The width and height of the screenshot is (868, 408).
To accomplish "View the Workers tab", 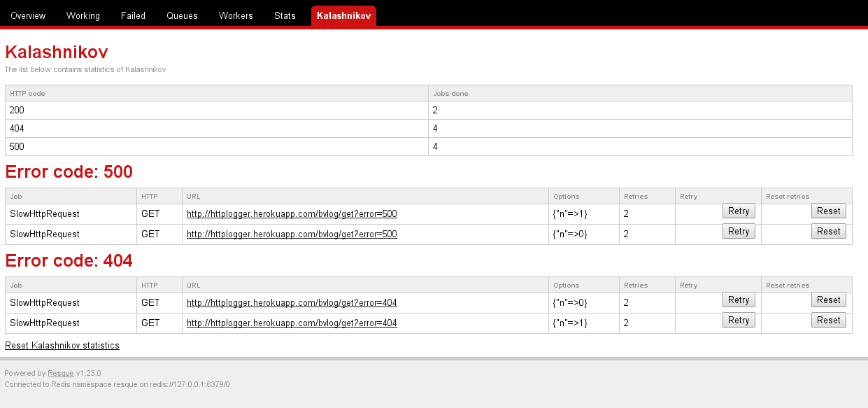I will pos(236,15).
